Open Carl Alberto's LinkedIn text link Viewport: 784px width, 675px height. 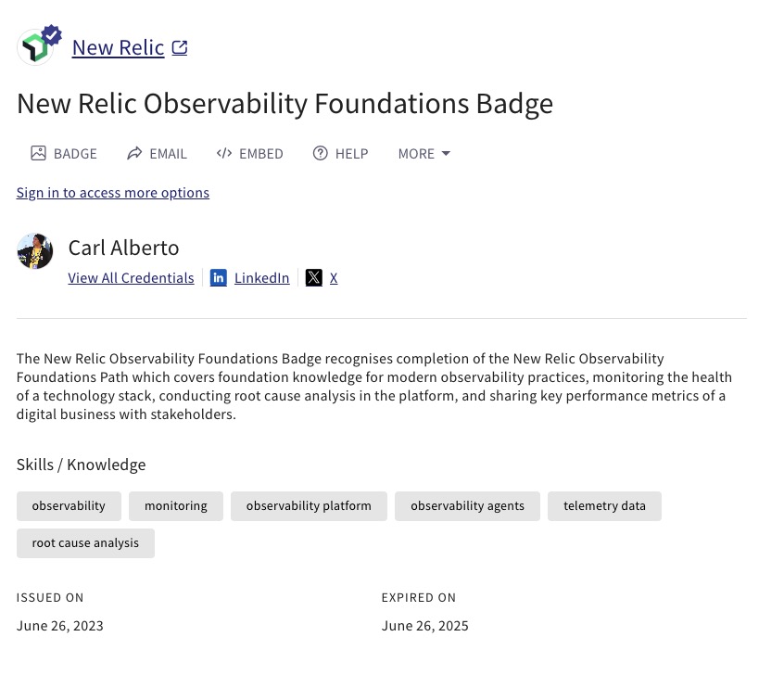coord(261,277)
